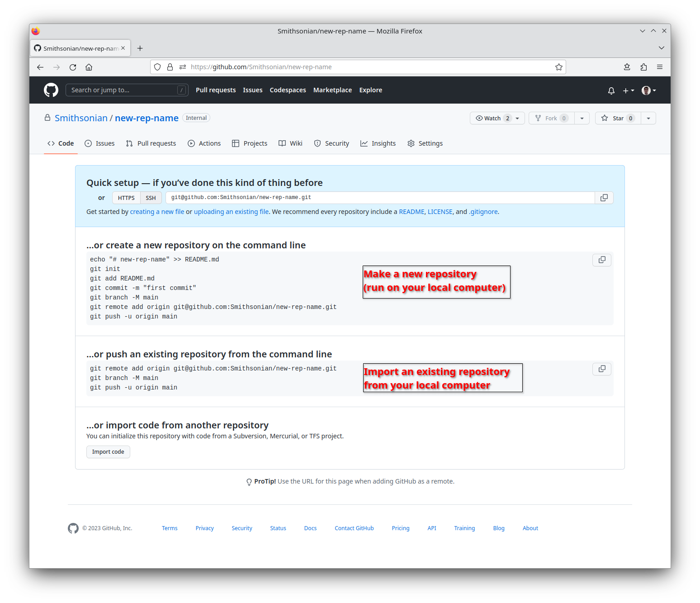
Task: Open Pull requests in the top header
Action: click(x=216, y=90)
